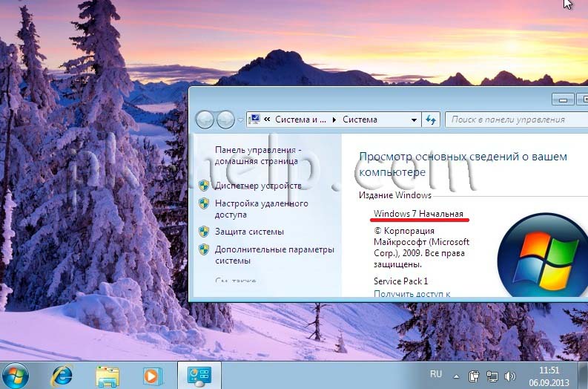Go back with the Back arrow button
This screenshot has height=389, width=588.
point(205,120)
